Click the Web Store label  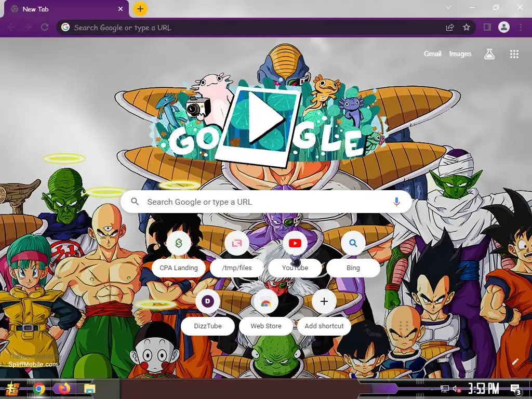[265, 326]
